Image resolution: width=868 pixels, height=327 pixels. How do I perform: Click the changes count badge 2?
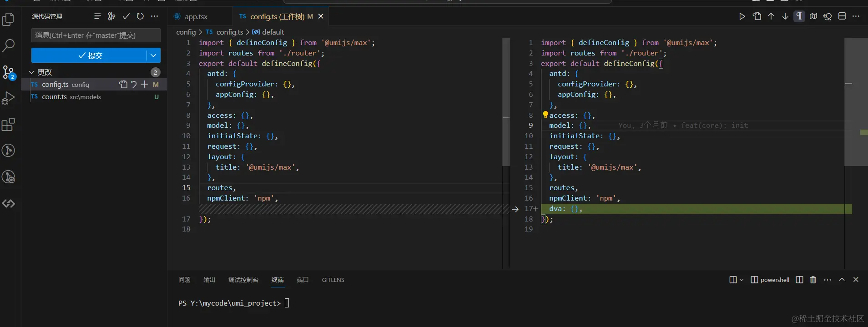tap(155, 72)
